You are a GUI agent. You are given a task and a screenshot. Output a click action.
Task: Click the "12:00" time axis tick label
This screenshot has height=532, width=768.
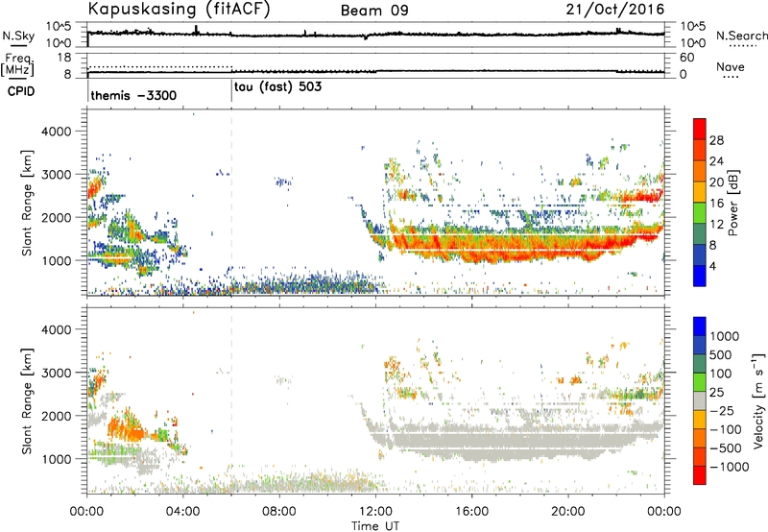(x=375, y=512)
